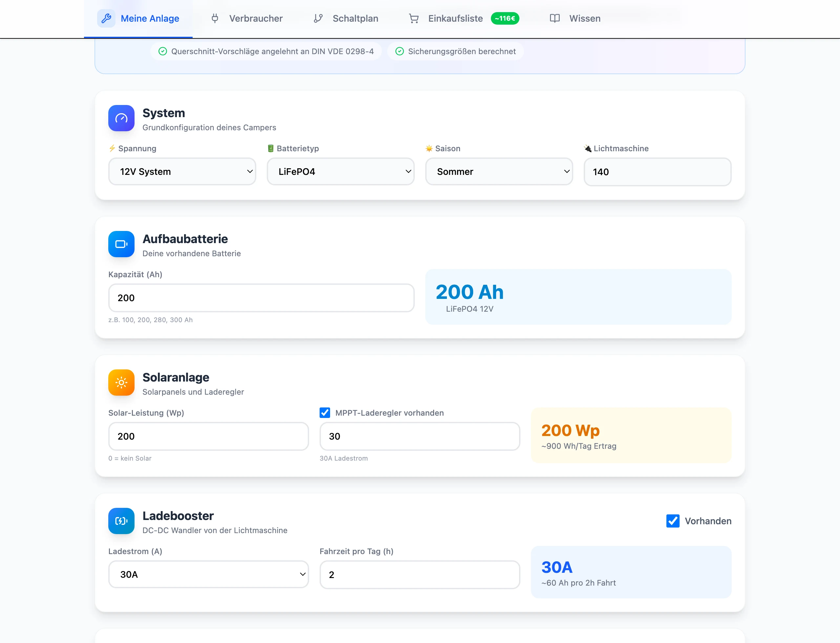
Task: Toggle the Ladebooster Vorhanden checkbox
Action: coord(673,521)
